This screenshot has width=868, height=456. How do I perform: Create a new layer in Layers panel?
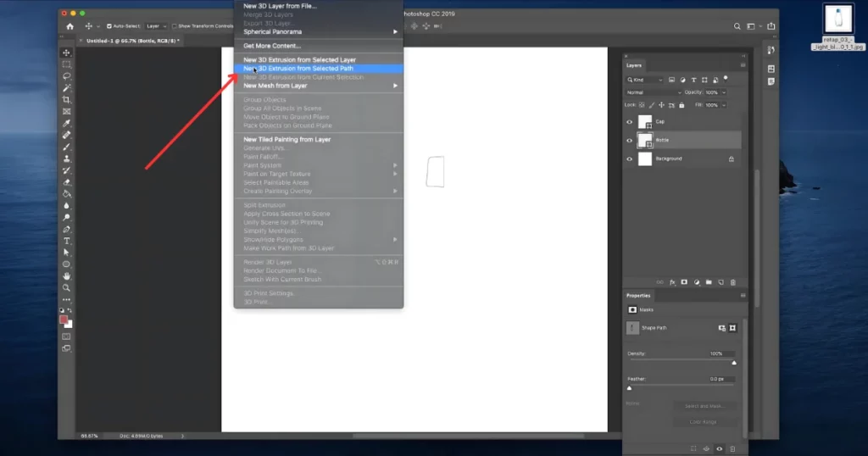(721, 282)
